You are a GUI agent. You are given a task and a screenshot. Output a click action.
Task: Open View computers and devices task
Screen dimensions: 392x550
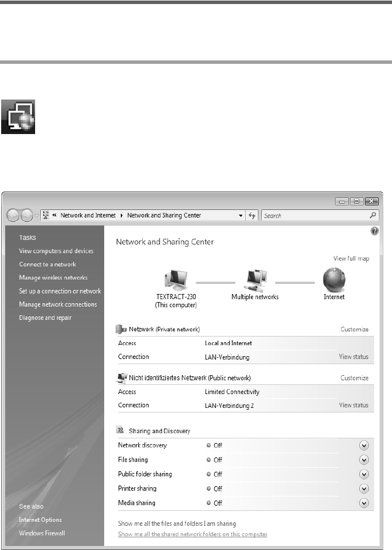click(x=56, y=251)
